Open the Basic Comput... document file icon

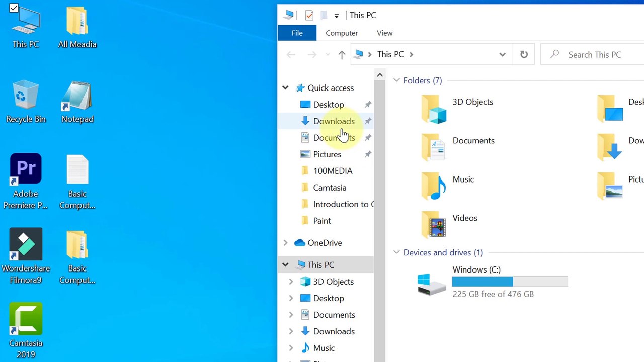click(77, 181)
